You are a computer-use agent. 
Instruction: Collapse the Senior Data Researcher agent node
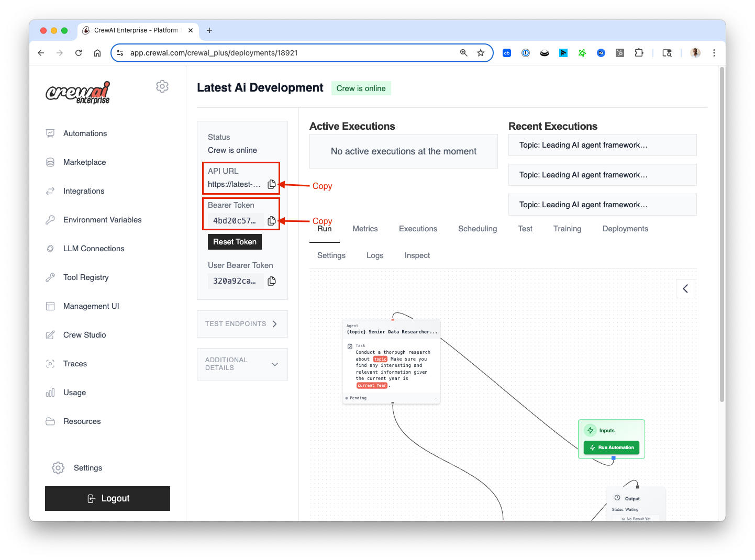pos(436,398)
